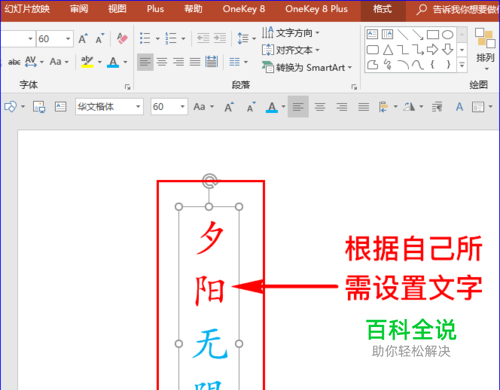Click 转换为 SmartArt button
This screenshot has height=390, width=500.
[x=307, y=68]
